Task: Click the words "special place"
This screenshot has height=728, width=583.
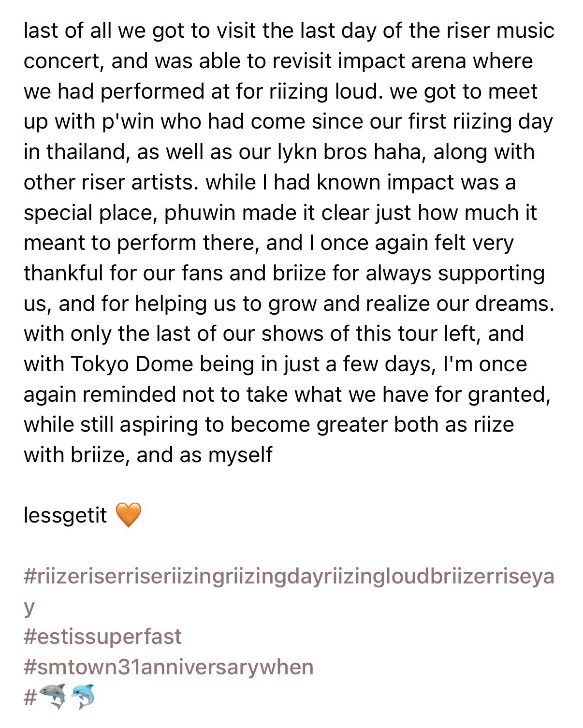Action: point(89,213)
